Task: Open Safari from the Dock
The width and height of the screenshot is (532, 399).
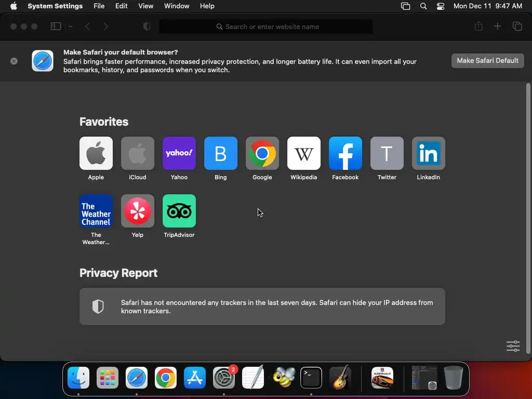Action: coord(137,378)
